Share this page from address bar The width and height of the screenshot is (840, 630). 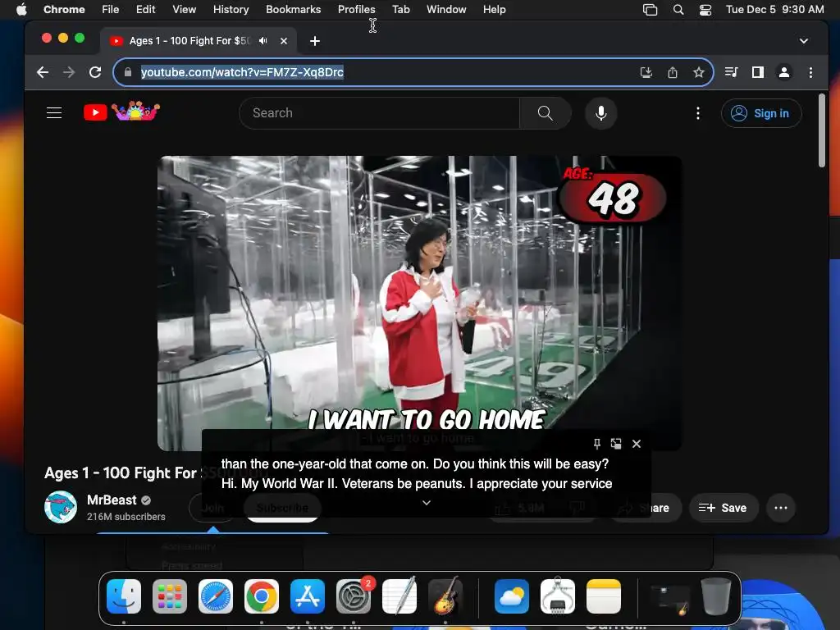[673, 72]
